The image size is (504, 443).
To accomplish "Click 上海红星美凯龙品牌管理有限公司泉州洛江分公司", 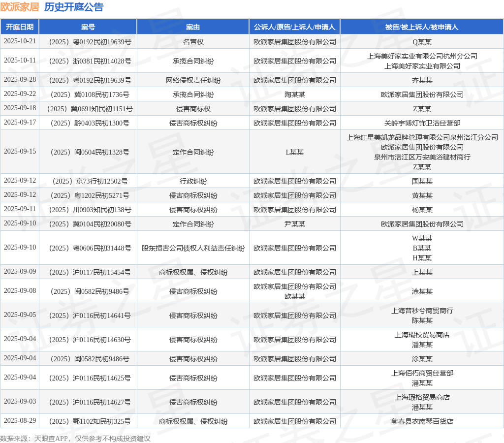I will point(422,137).
